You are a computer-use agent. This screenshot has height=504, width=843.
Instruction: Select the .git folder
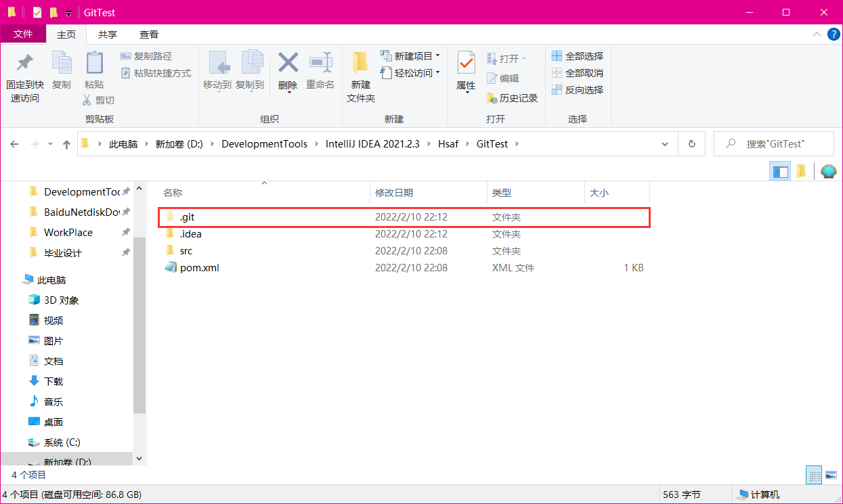(404, 217)
